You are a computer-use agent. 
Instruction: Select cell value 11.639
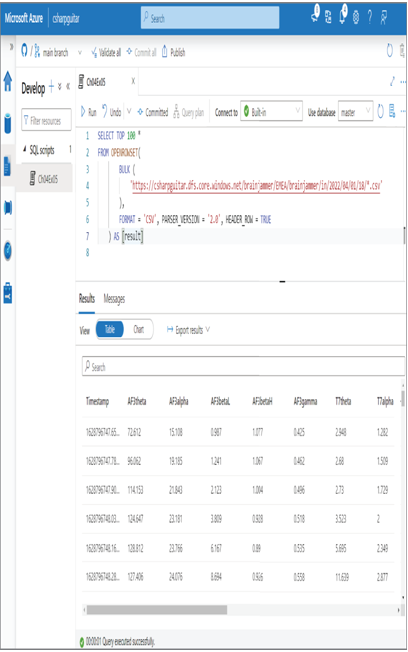coord(342,577)
